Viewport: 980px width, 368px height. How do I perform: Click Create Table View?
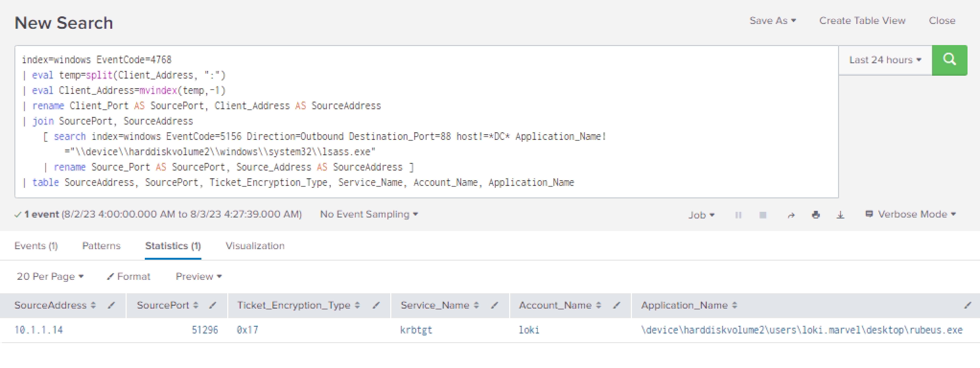(x=862, y=21)
